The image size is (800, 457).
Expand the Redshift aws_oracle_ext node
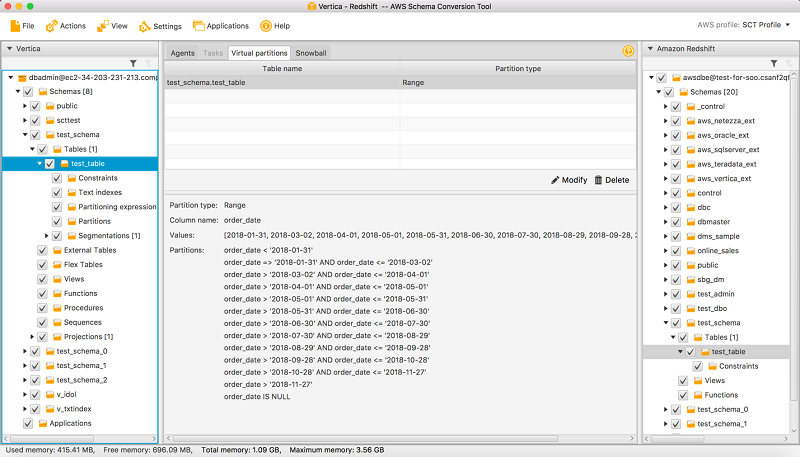666,135
